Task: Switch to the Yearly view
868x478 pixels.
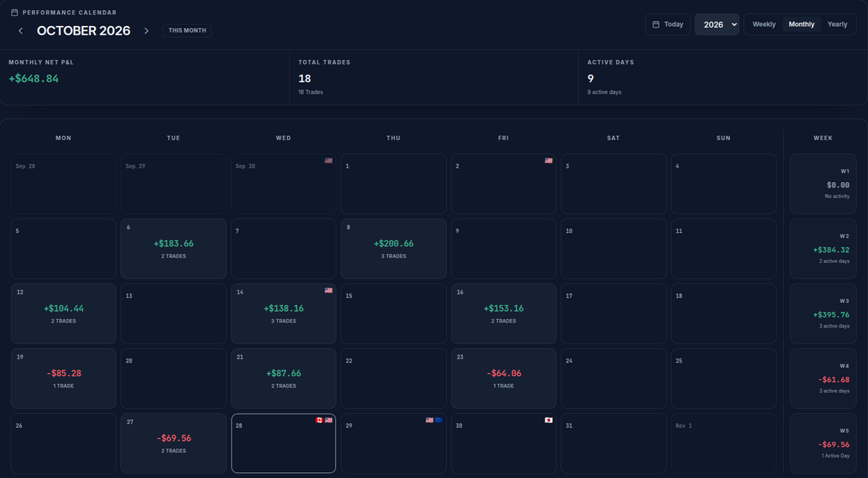Action: (x=838, y=24)
